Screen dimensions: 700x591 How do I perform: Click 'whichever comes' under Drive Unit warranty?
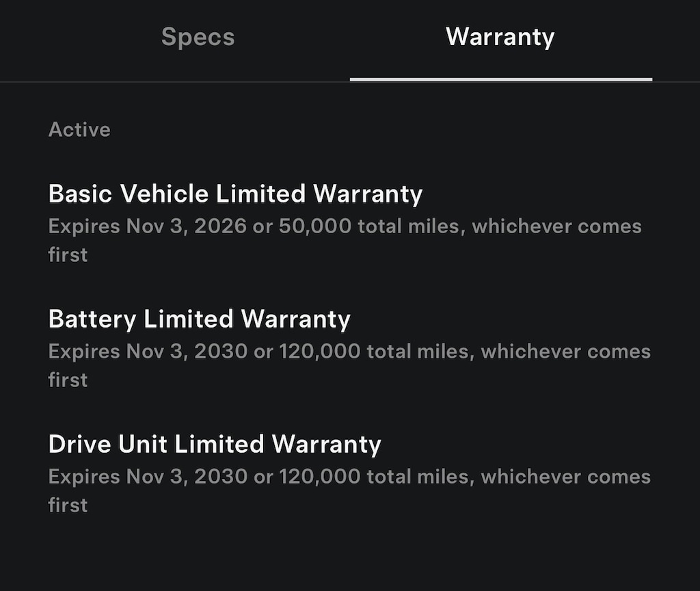tap(565, 477)
